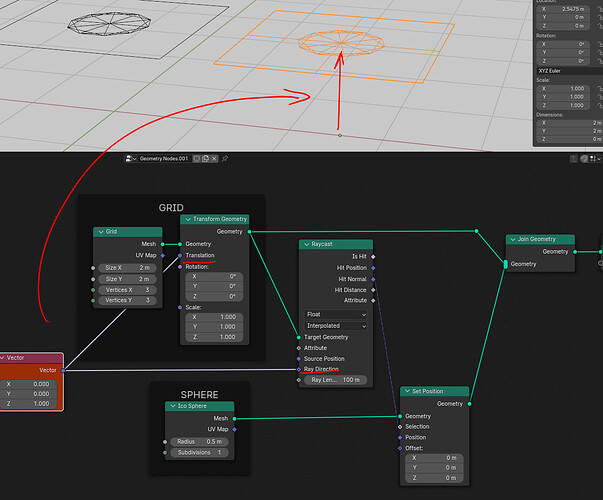Collapse the Set Position node

[x=407, y=391]
